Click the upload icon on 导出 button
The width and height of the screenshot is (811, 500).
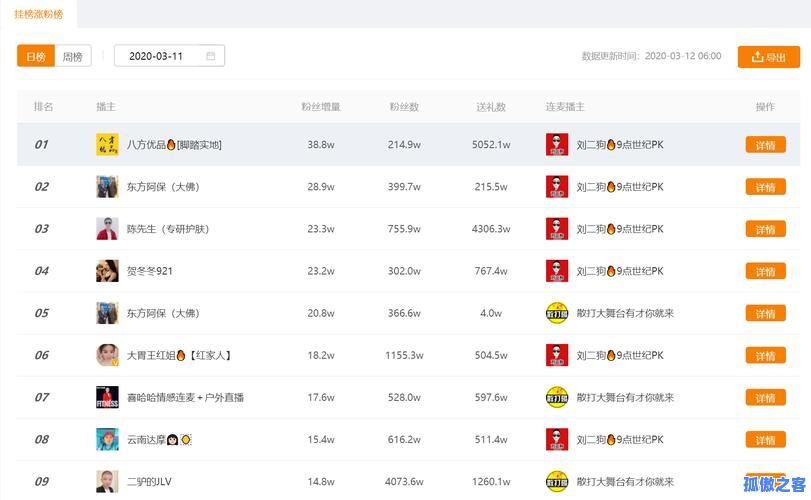point(757,56)
